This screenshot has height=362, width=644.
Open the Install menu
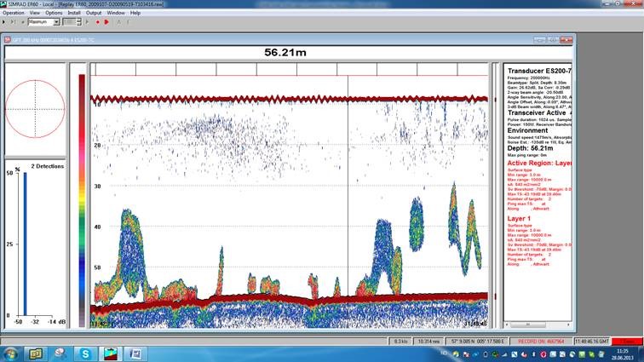tap(74, 13)
